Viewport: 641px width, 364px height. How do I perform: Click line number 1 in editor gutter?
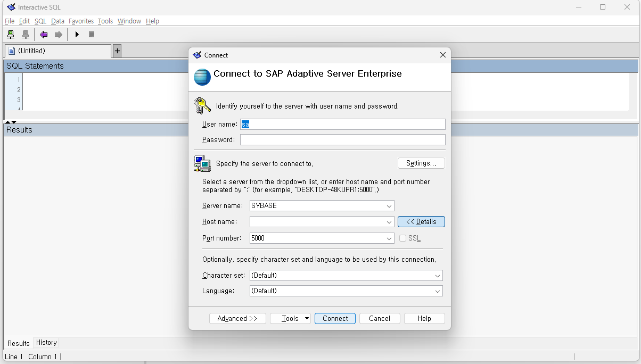click(19, 80)
